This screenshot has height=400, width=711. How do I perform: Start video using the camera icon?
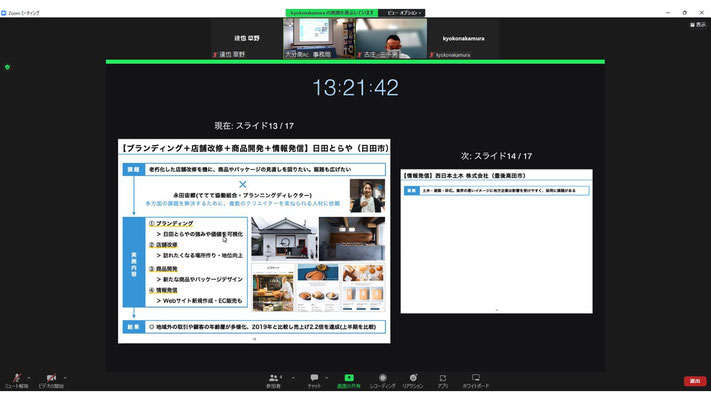(51, 380)
